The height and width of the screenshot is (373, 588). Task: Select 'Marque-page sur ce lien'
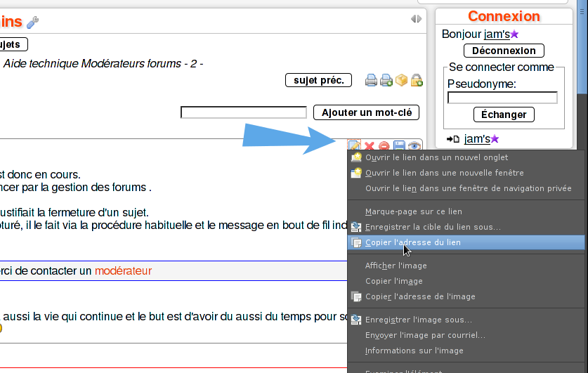point(466,211)
